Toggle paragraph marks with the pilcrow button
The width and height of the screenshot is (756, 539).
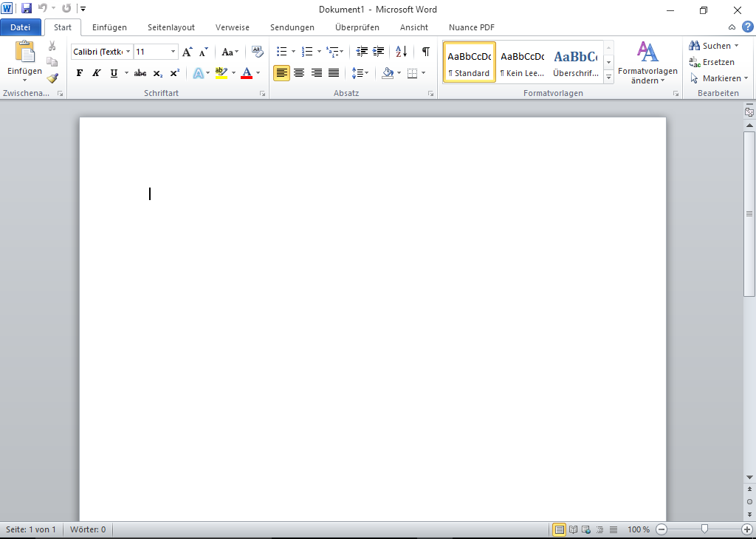pyautogui.click(x=425, y=52)
